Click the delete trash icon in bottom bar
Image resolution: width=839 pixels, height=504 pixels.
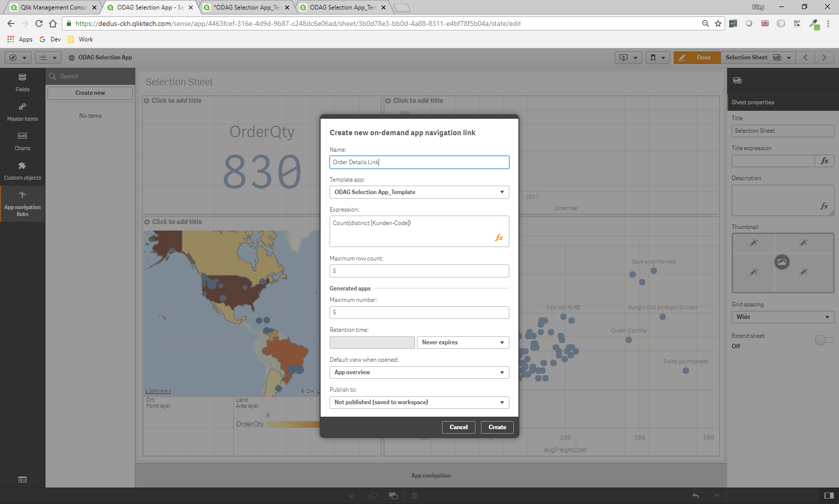[415, 496]
